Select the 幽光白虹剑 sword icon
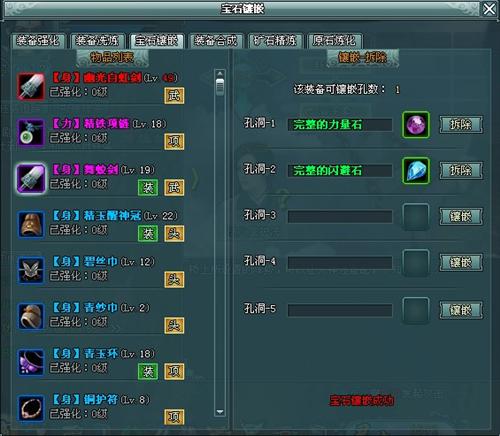 (31, 87)
